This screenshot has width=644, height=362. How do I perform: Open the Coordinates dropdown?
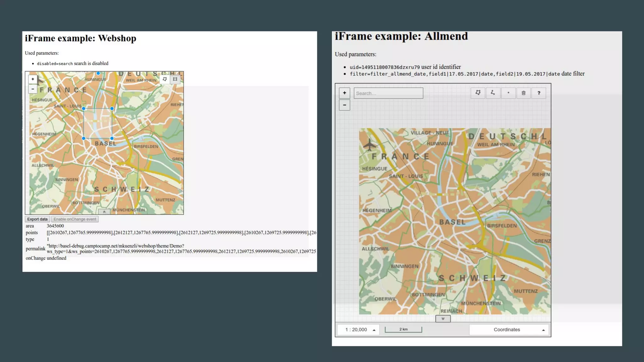click(x=509, y=330)
